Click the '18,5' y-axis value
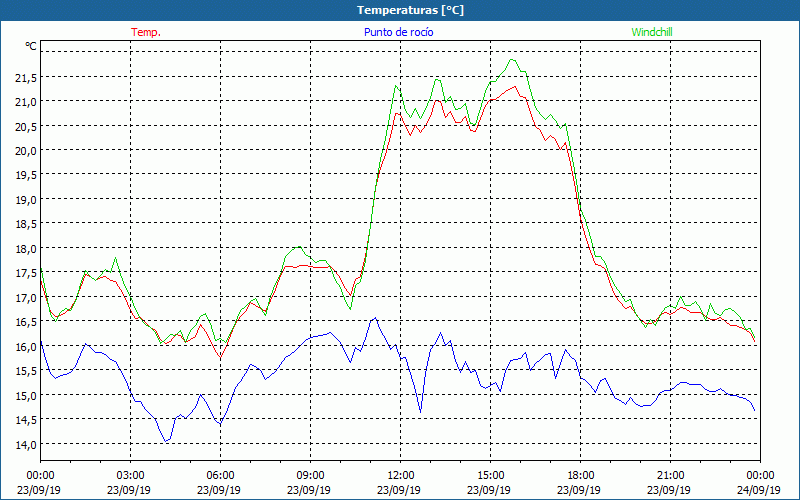 pyautogui.click(x=26, y=224)
